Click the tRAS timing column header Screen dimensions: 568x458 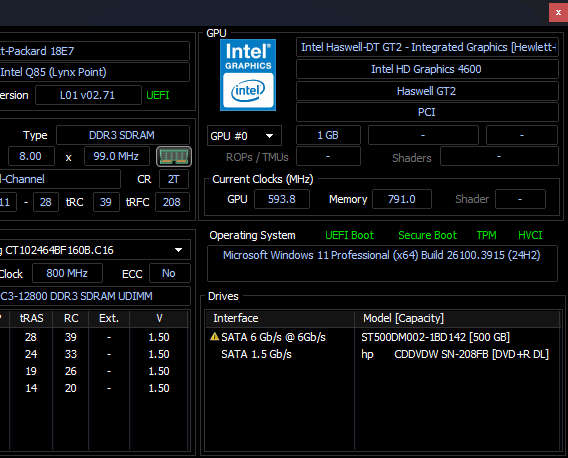click(x=32, y=318)
